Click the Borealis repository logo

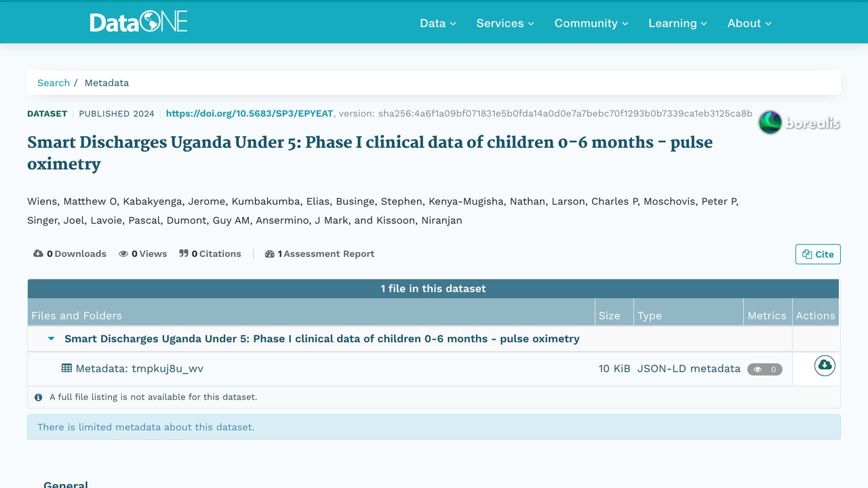point(799,123)
